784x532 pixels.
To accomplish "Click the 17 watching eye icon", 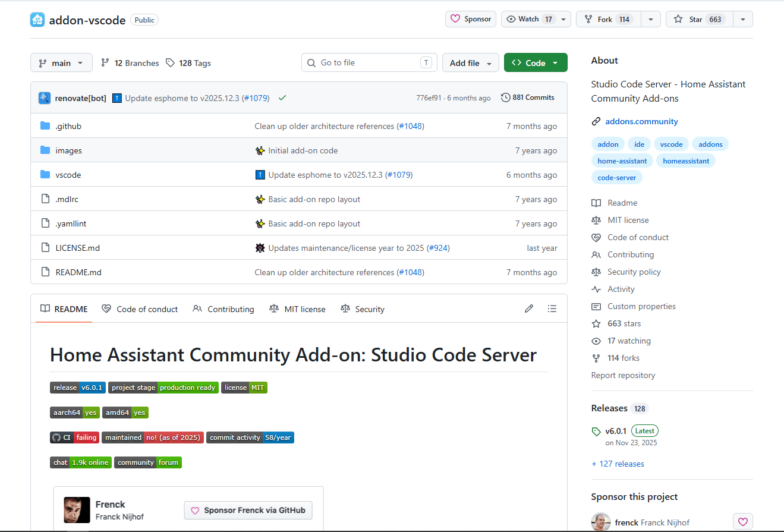I will click(x=596, y=341).
